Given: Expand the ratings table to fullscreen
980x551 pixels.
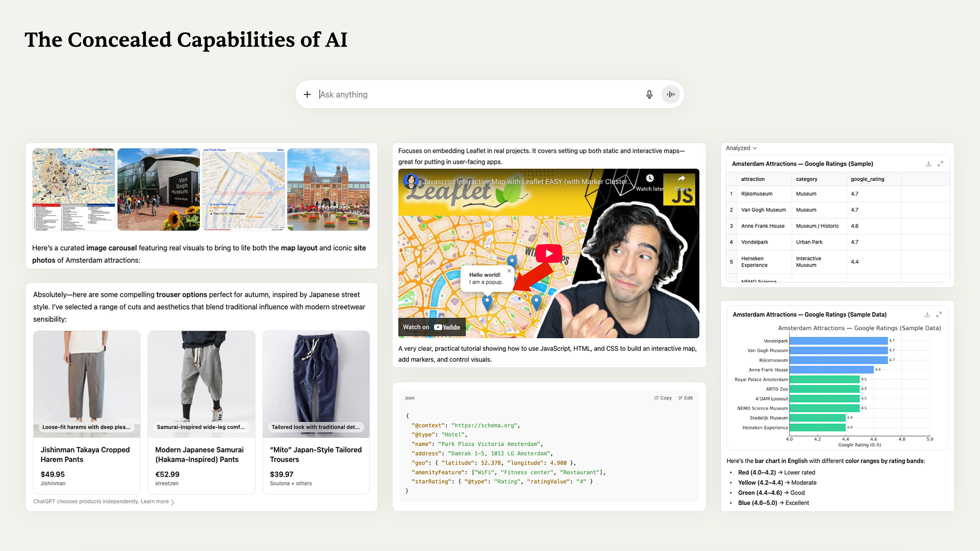Looking at the screenshot, I should [940, 164].
